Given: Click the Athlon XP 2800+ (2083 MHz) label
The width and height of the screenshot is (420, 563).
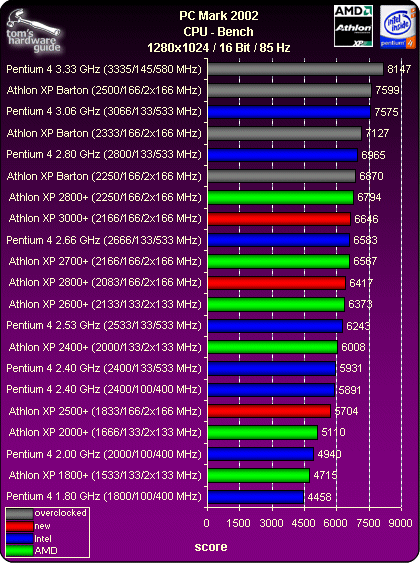Looking at the screenshot, I should click(105, 283).
